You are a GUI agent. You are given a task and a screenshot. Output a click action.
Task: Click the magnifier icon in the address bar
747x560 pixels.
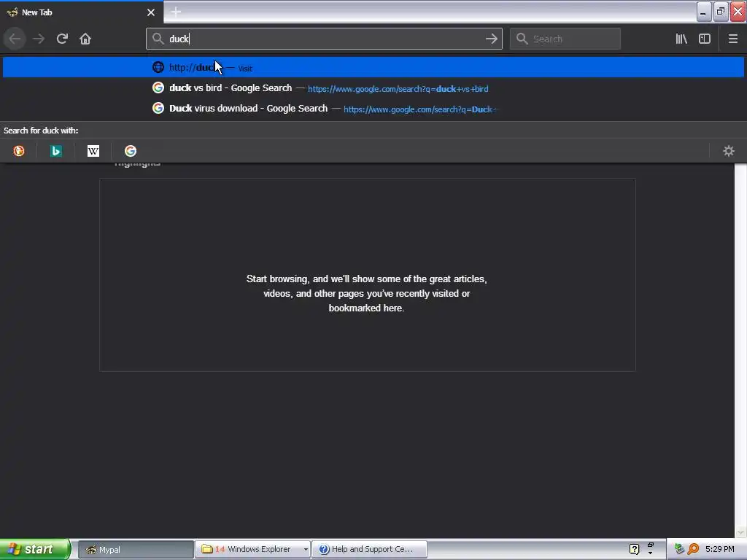[158, 39]
